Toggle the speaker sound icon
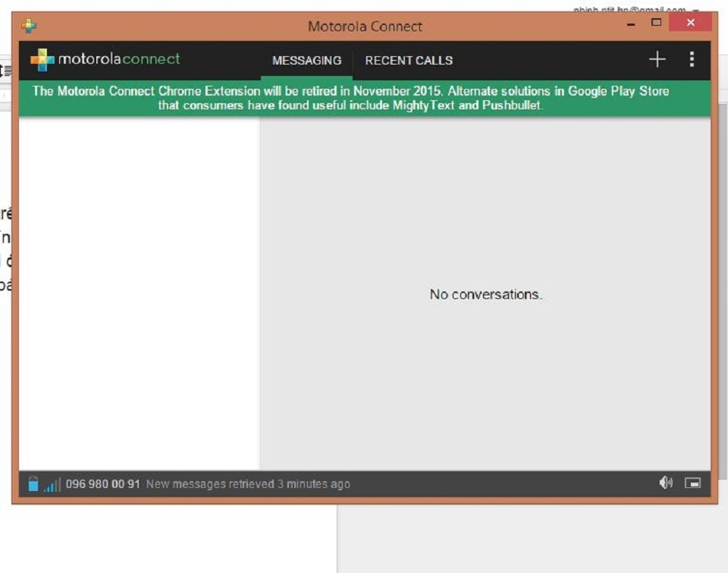 click(x=666, y=483)
